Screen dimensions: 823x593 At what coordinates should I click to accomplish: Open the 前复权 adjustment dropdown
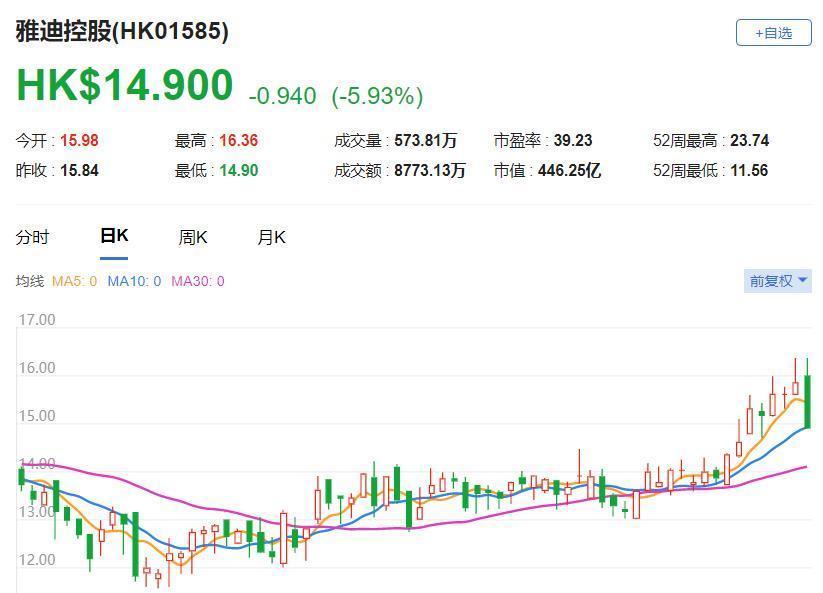(777, 281)
